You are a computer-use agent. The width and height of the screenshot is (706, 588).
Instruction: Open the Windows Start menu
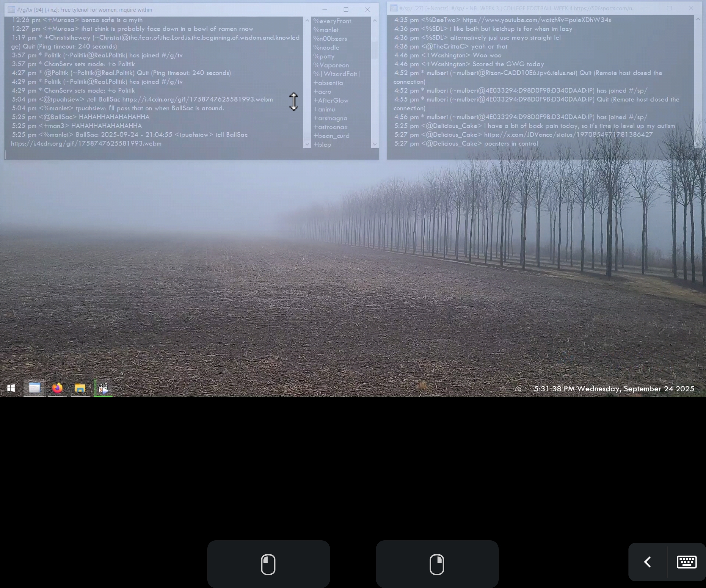pos(11,388)
